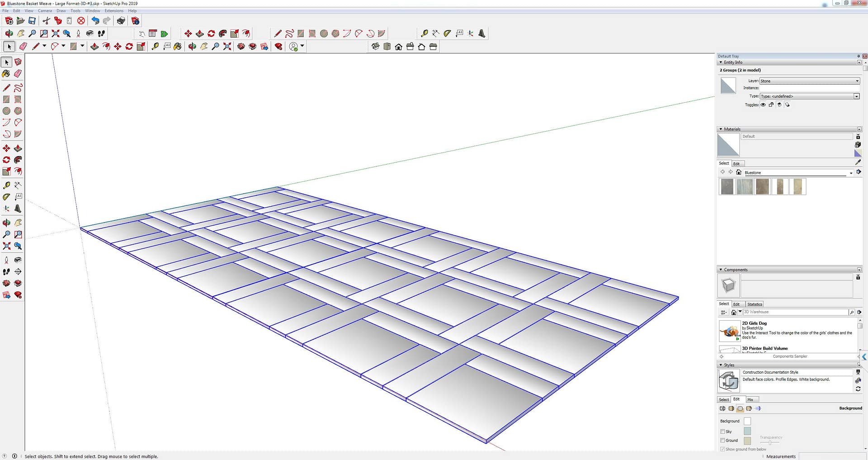Switch to the Statistics tab
The width and height of the screenshot is (868, 460).
point(755,304)
